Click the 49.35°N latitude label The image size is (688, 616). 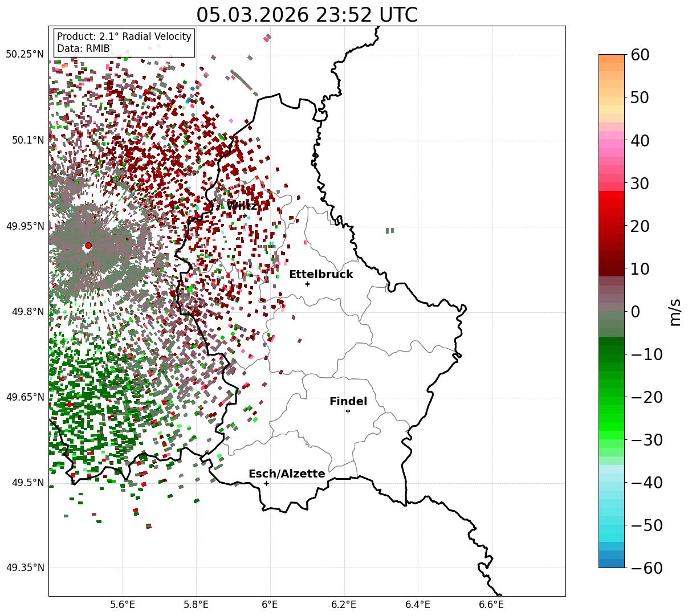(x=25, y=568)
